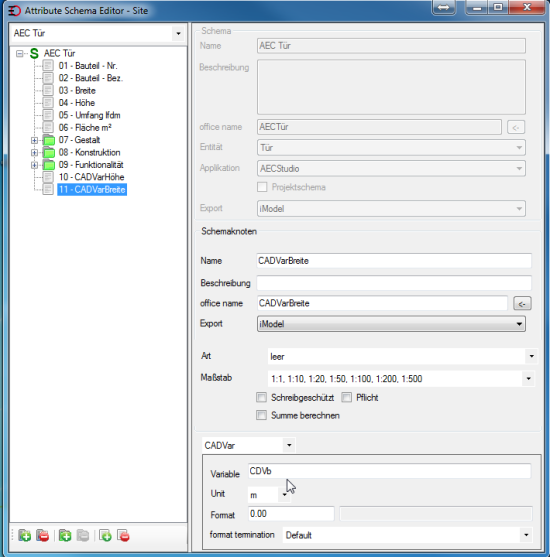Viewport: 550px width, 557px height.
Task: Click the Schema Name field AEC Tür
Action: tap(391, 46)
